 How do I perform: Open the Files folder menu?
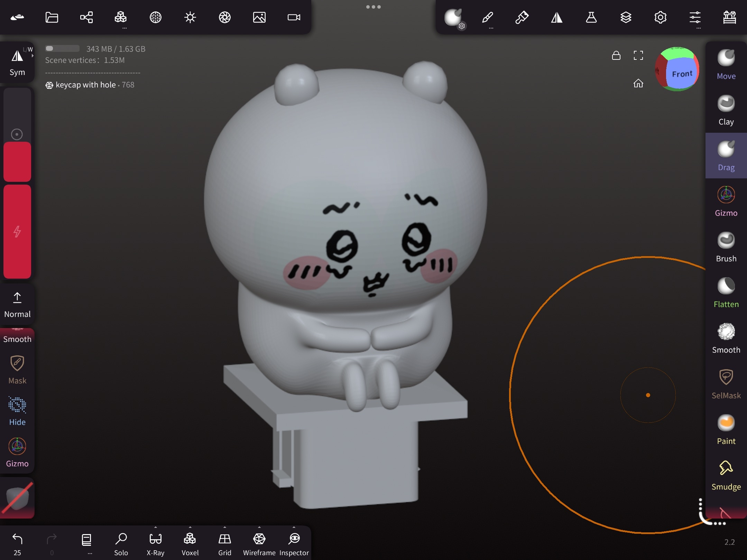(52, 17)
